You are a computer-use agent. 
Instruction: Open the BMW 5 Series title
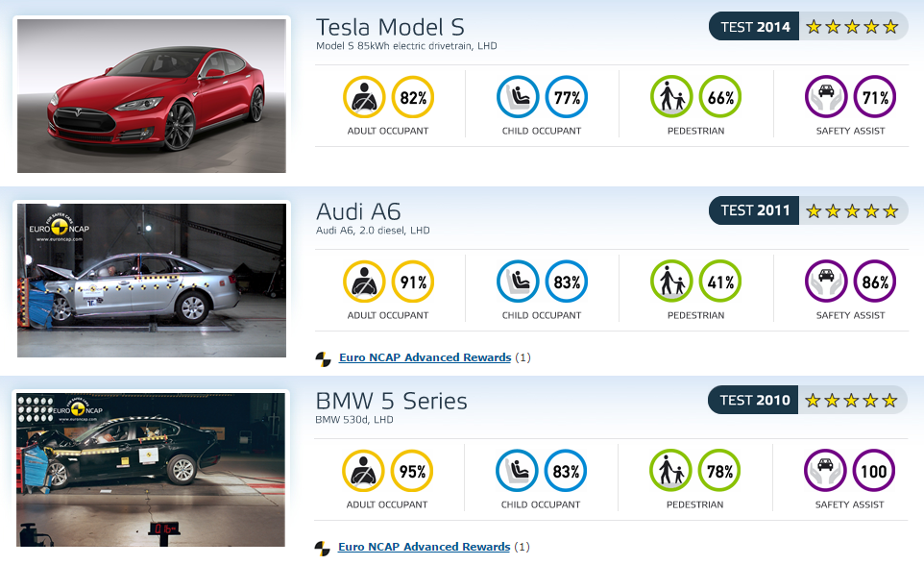[x=391, y=401]
